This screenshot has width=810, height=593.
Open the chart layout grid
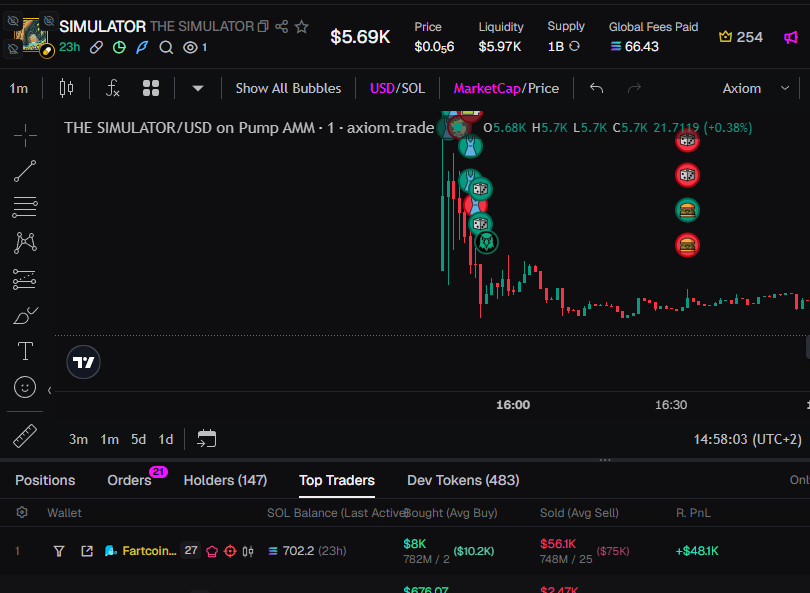pyautogui.click(x=150, y=88)
